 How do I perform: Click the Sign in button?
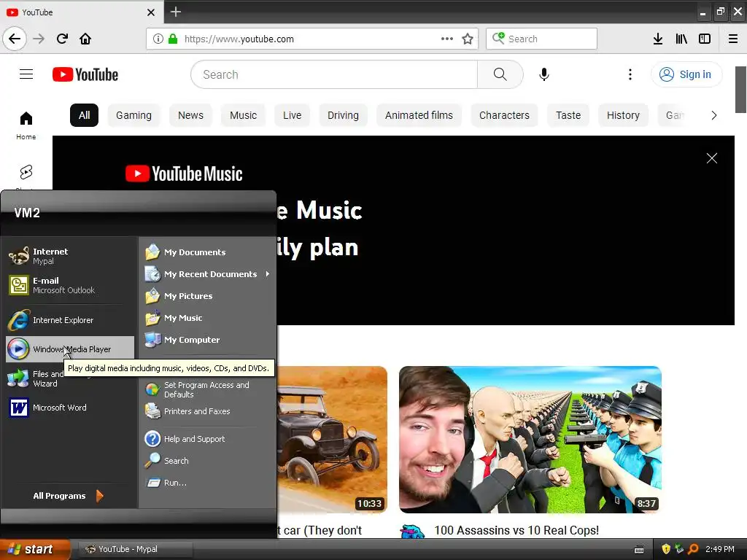[x=686, y=74]
